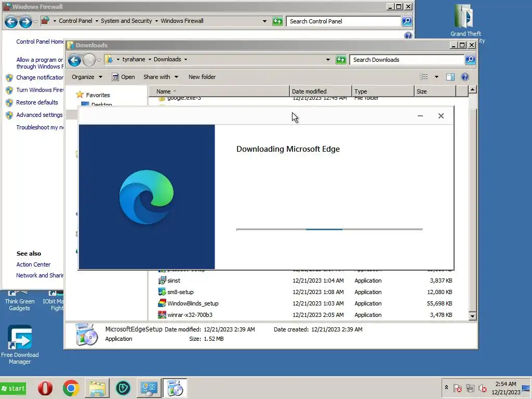Open Windows Firewall help icon

pos(408,35)
